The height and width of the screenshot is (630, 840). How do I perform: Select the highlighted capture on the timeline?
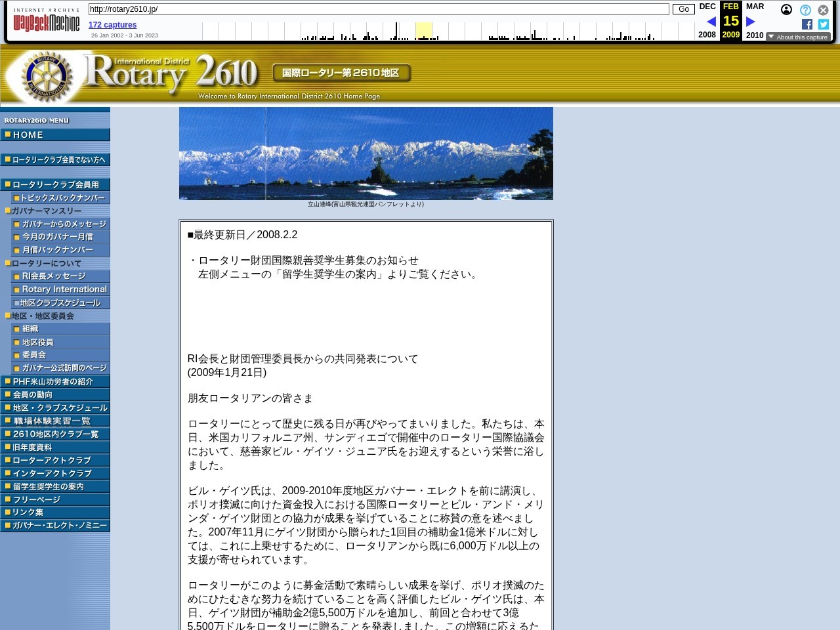423,31
